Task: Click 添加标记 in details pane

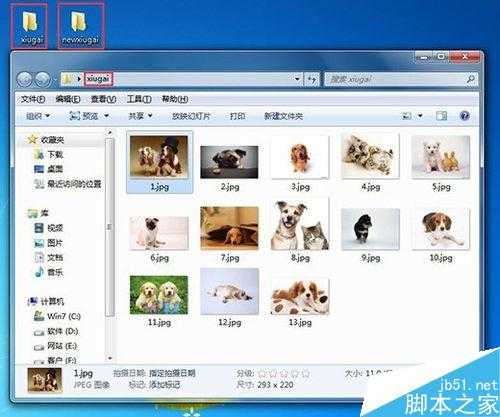Action: tap(164, 385)
